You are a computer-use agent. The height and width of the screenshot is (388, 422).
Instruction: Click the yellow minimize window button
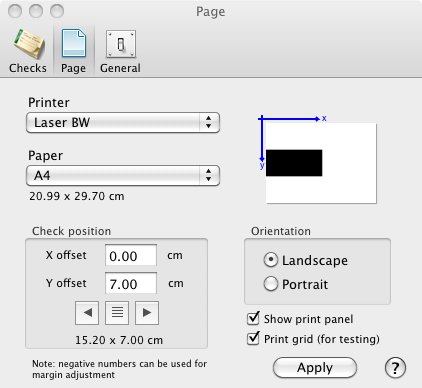(36, 11)
